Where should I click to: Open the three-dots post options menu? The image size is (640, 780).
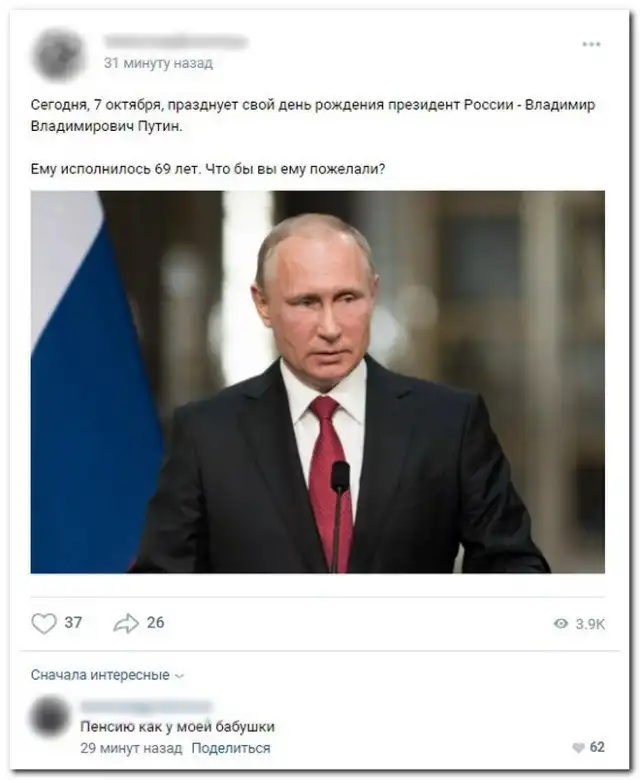click(592, 44)
